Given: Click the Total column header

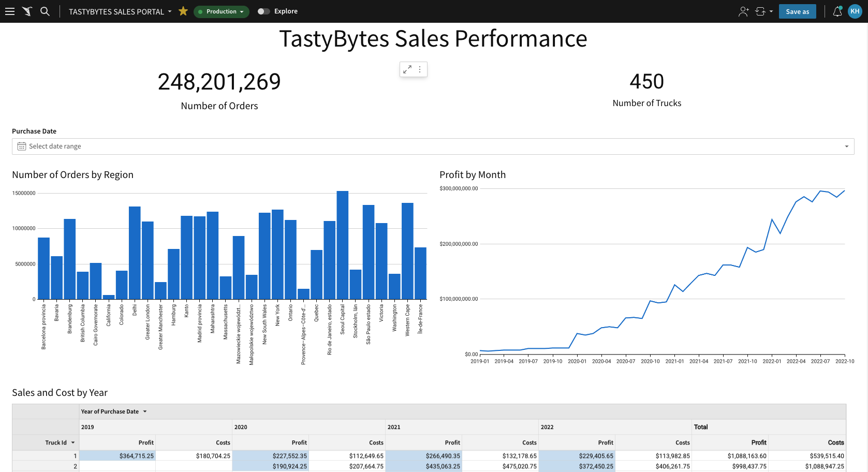Looking at the screenshot, I should coord(701,427).
